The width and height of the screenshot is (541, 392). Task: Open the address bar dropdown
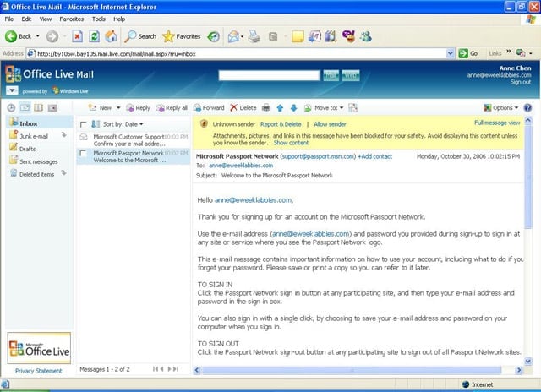tap(450, 53)
